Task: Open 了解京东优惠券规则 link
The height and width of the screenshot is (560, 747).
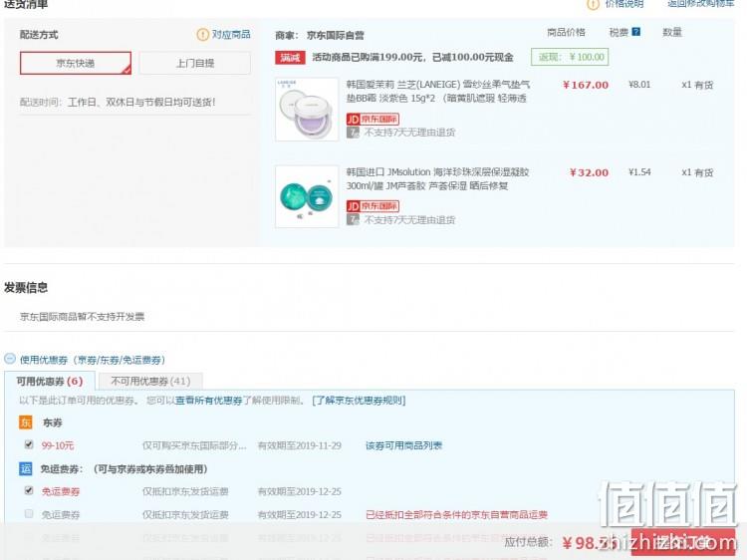Action: tap(359, 401)
